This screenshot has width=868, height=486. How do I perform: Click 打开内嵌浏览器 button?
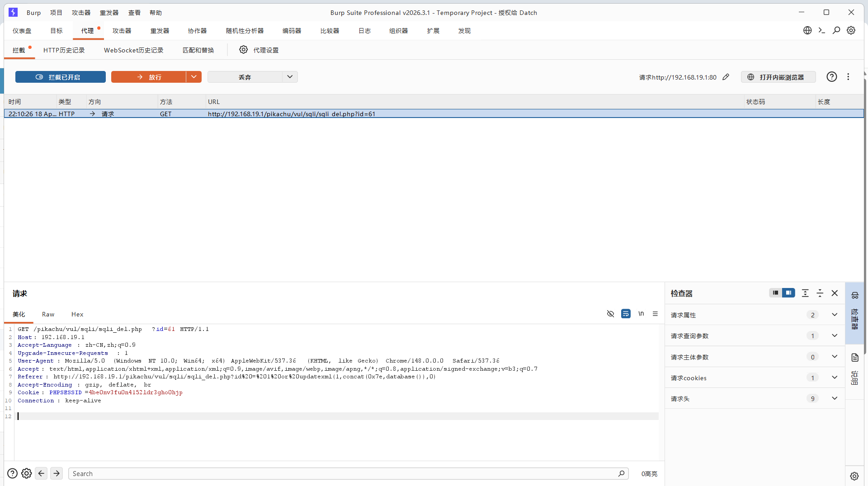[x=778, y=77]
